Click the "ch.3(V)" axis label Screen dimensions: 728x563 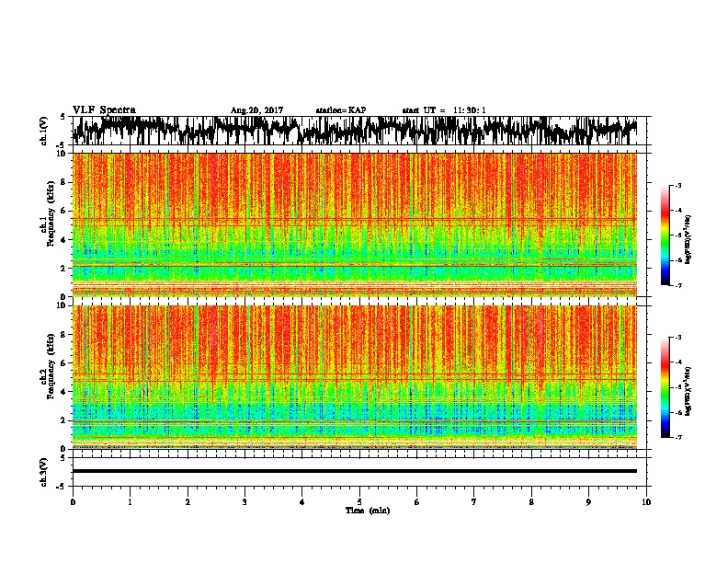click(43, 472)
